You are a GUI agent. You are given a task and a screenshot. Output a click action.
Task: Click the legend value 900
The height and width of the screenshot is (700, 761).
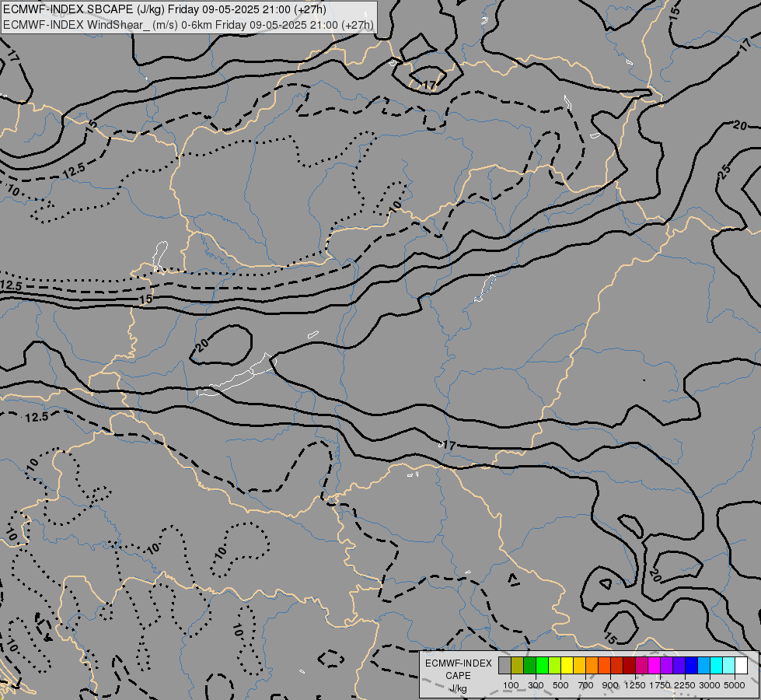point(610,685)
